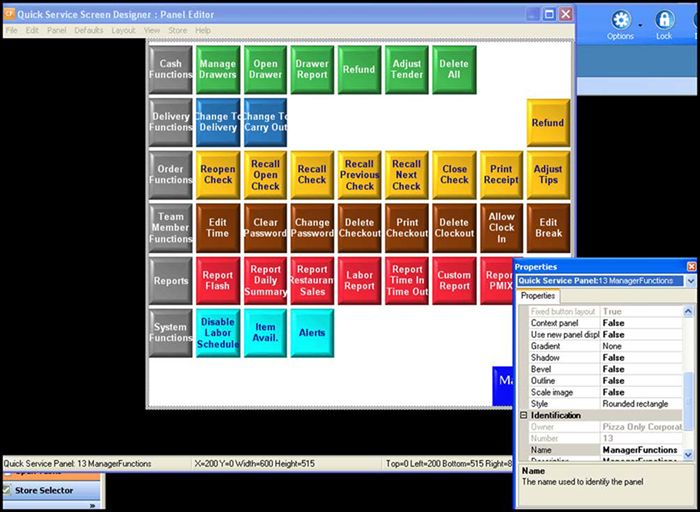This screenshot has width=700, height=512.
Task: Click the Print Checkout button
Action: (x=407, y=228)
